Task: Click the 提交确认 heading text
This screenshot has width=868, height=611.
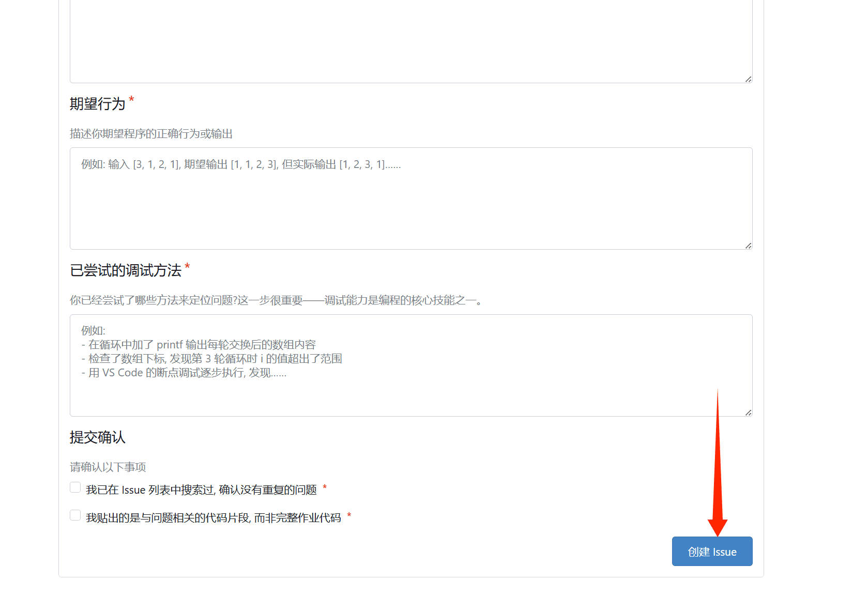Action: [x=98, y=437]
